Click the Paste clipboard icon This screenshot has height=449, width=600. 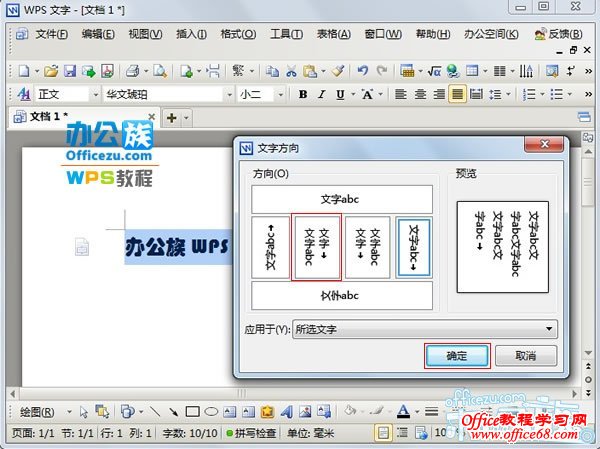(x=310, y=71)
